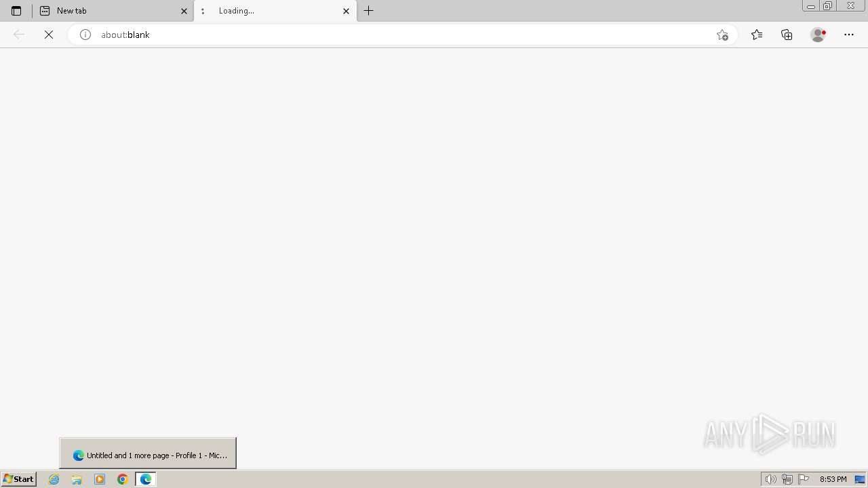Viewport: 868px width, 488px height.
Task: Open File Explorer from taskbar
Action: [77, 479]
